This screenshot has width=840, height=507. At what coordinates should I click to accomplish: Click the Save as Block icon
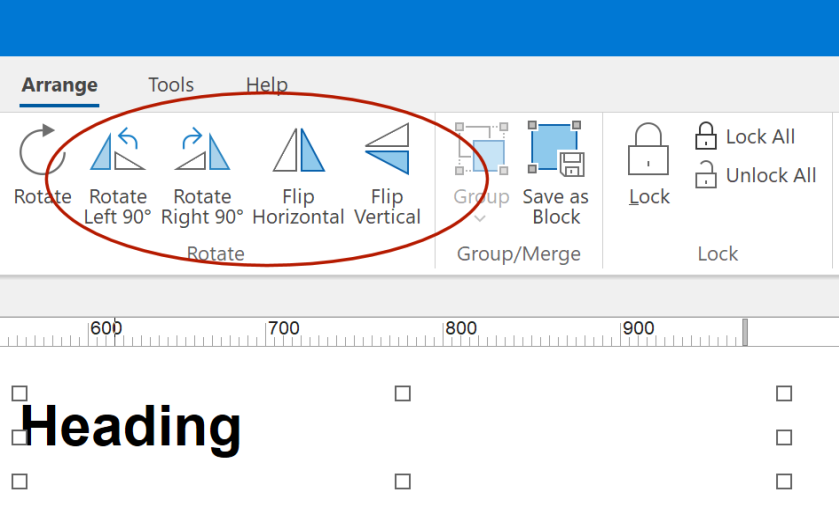tap(556, 149)
